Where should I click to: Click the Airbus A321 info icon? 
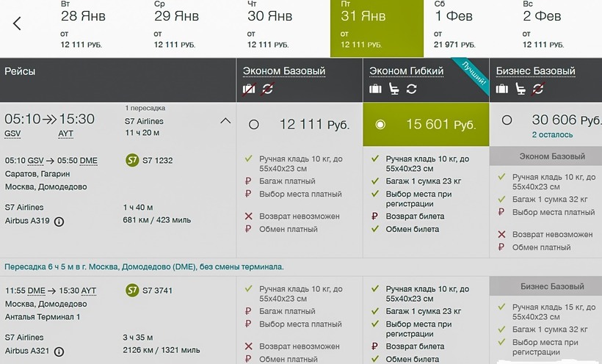pyautogui.click(x=59, y=352)
